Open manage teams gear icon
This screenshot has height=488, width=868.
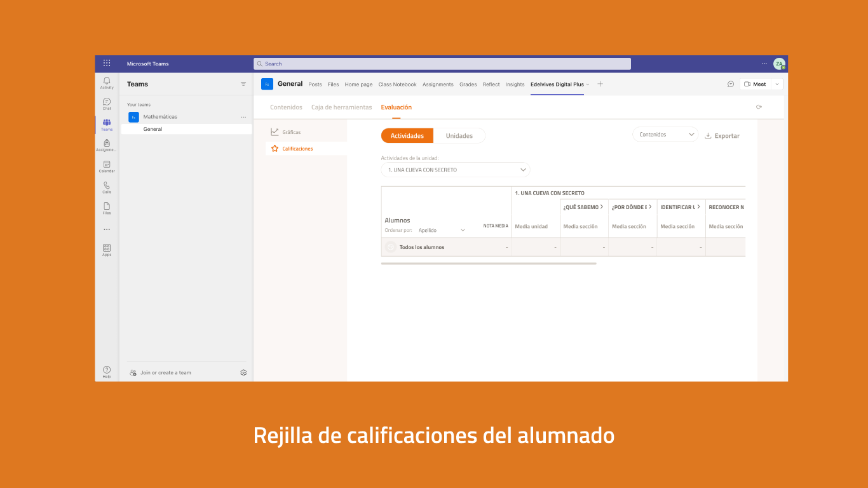pyautogui.click(x=243, y=373)
